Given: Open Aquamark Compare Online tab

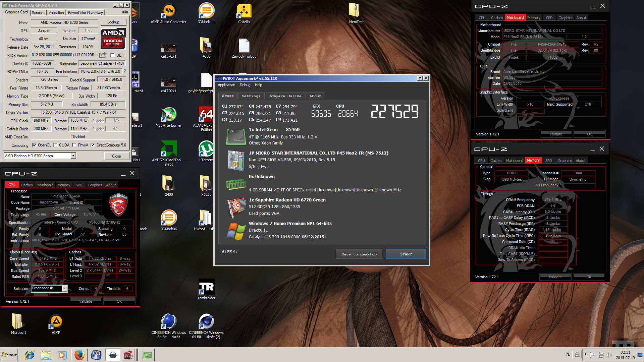Looking at the screenshot, I should (285, 96).
